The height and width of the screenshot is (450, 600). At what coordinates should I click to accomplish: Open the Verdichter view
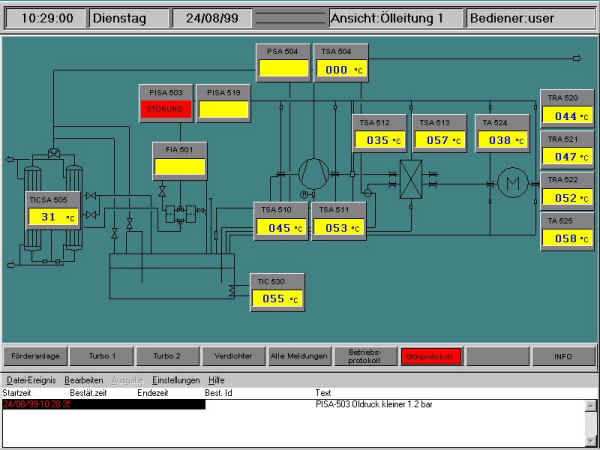click(x=233, y=356)
